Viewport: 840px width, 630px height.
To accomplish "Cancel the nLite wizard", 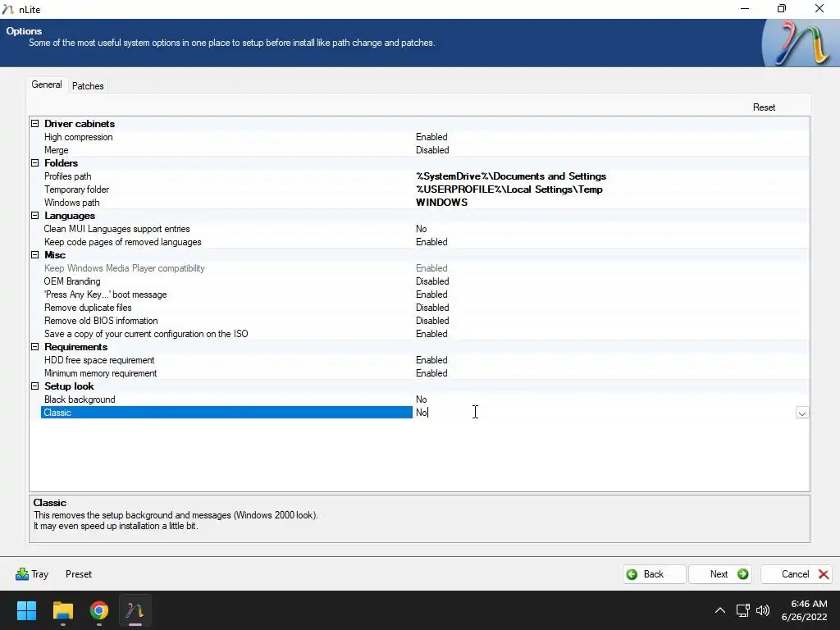I will coord(797,573).
